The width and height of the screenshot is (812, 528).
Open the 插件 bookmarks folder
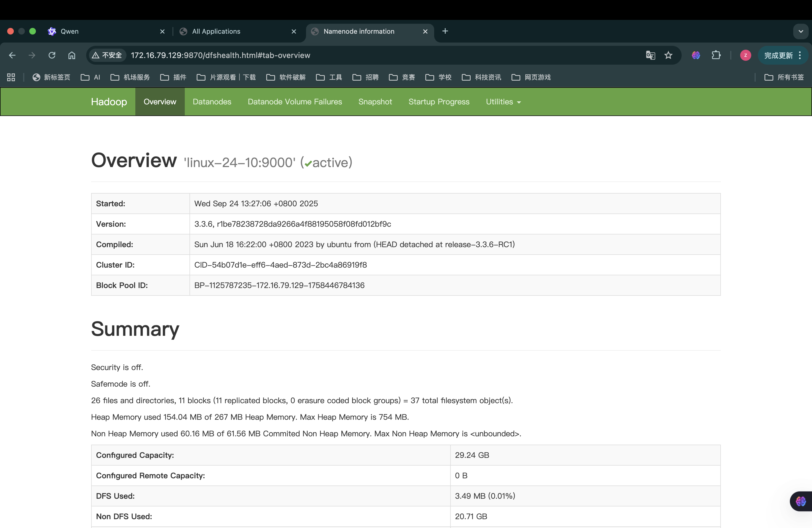(173, 77)
